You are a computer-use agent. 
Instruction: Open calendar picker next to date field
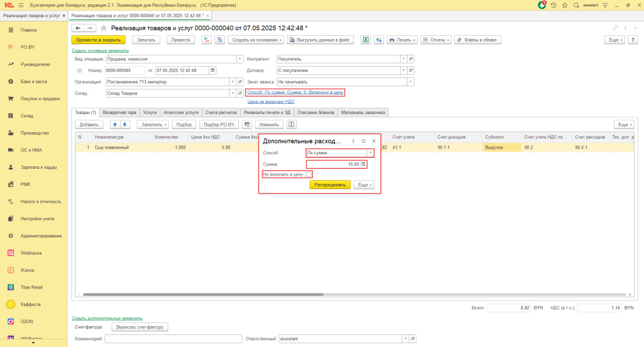[x=213, y=71]
